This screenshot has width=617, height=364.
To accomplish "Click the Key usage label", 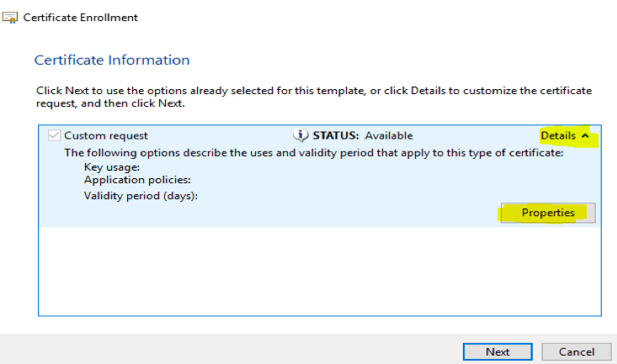I will 112,166.
